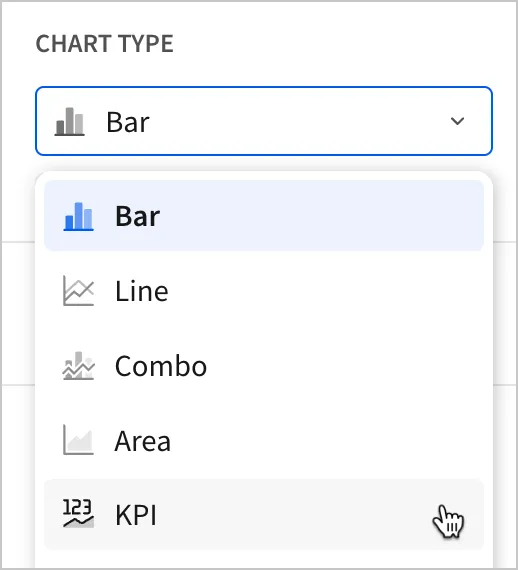518x570 pixels.
Task: Choose the Line chart type
Action: (x=264, y=290)
